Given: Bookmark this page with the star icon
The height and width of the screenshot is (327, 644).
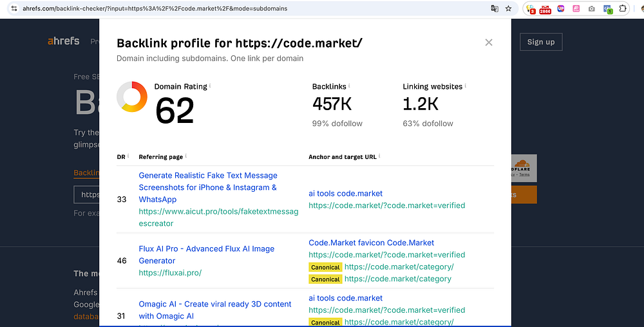Looking at the screenshot, I should point(509,9).
